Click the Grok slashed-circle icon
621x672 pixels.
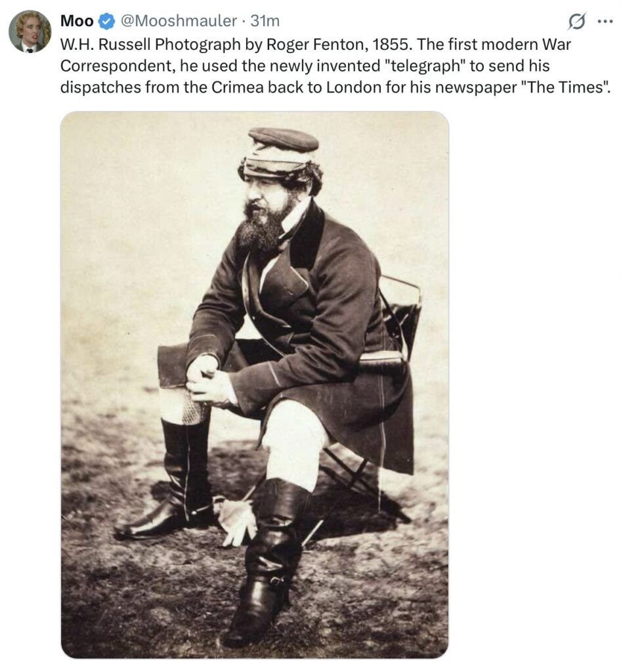[x=576, y=22]
